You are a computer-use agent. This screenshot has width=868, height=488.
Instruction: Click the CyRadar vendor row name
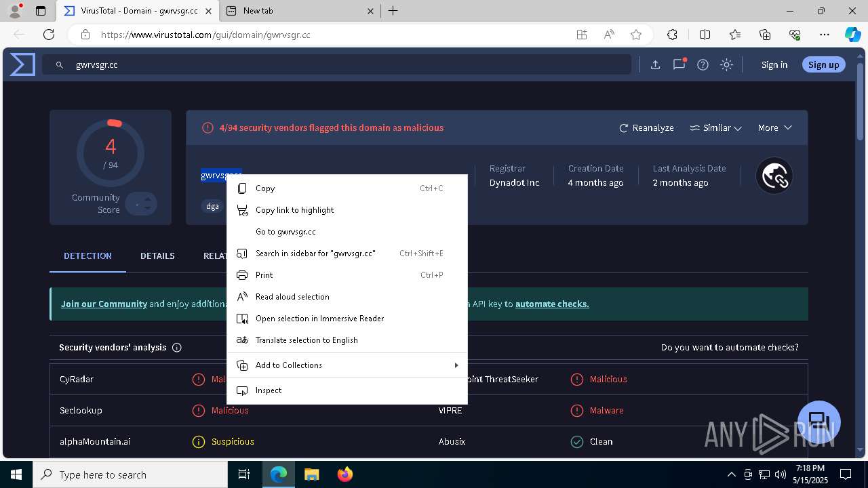[x=77, y=379]
